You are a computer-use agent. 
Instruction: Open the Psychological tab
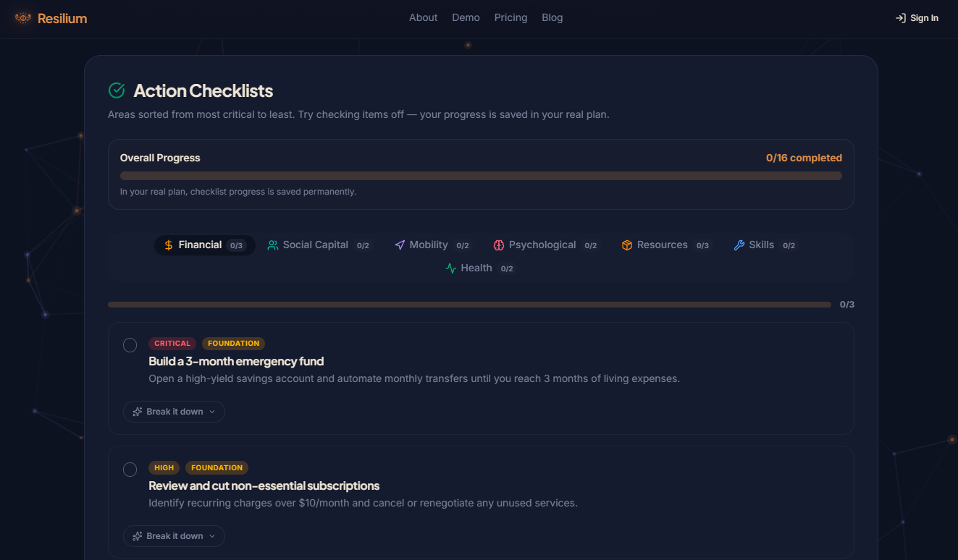[x=546, y=245]
